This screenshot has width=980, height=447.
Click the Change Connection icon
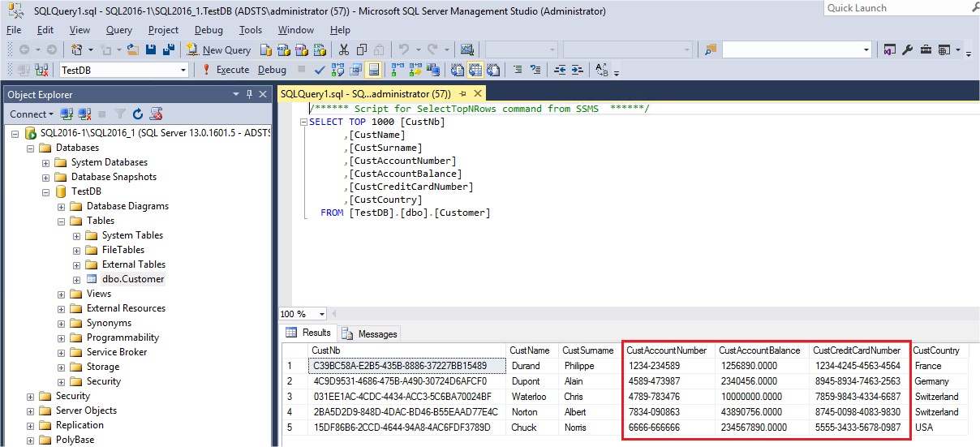[41, 70]
